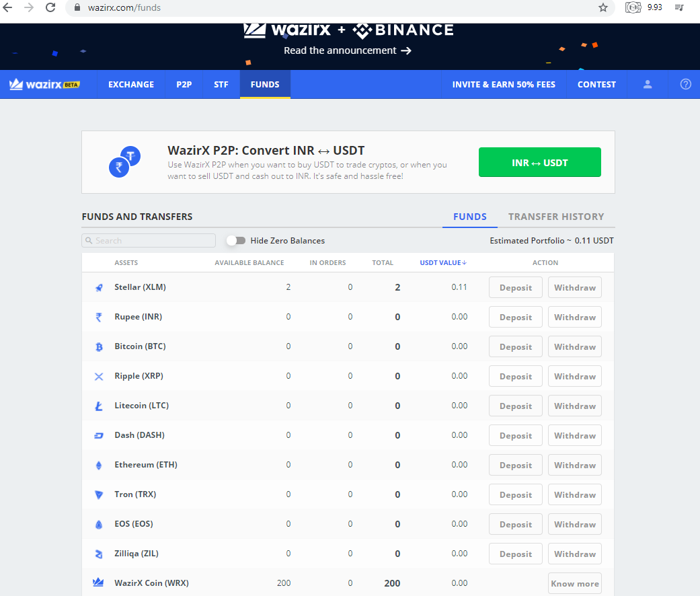700x596 pixels.
Task: Deposit EOS (EOS)
Action: [x=516, y=524]
